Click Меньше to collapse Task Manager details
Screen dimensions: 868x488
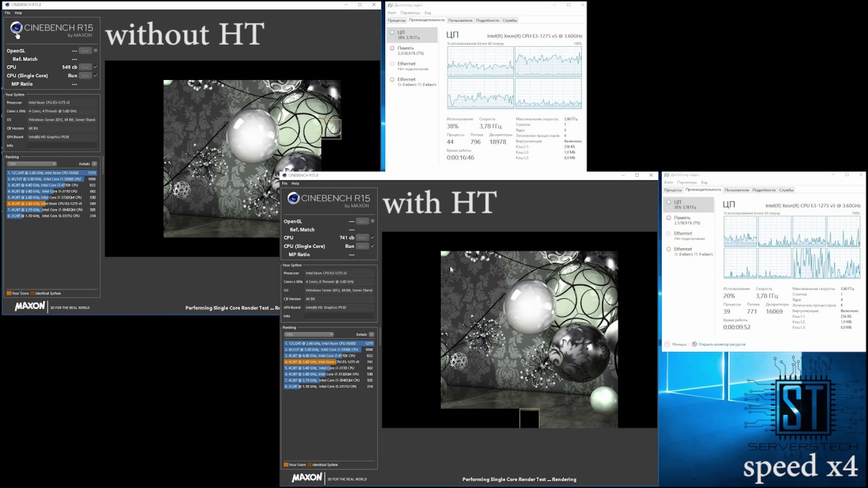click(x=679, y=344)
